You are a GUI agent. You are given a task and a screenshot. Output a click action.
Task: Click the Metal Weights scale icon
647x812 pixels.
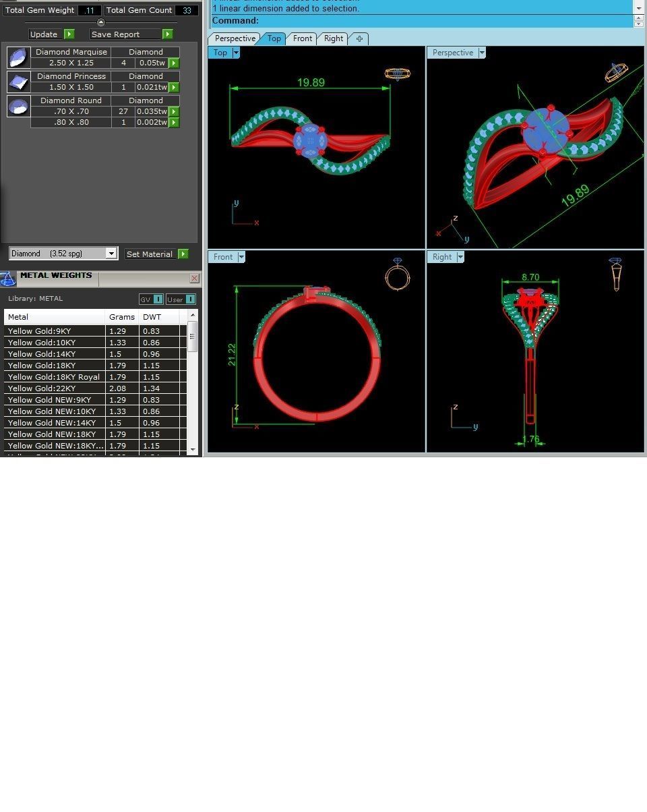tap(8, 279)
